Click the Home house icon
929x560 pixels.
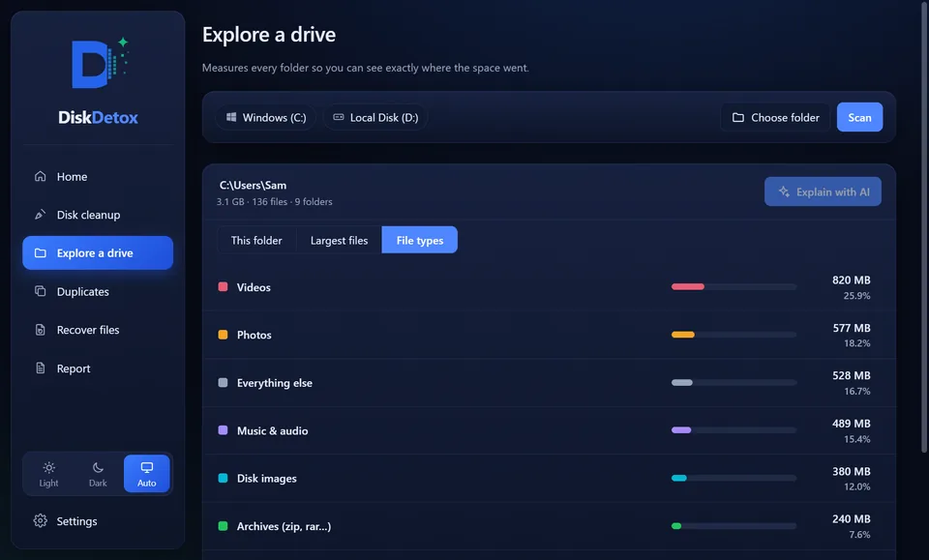point(41,176)
